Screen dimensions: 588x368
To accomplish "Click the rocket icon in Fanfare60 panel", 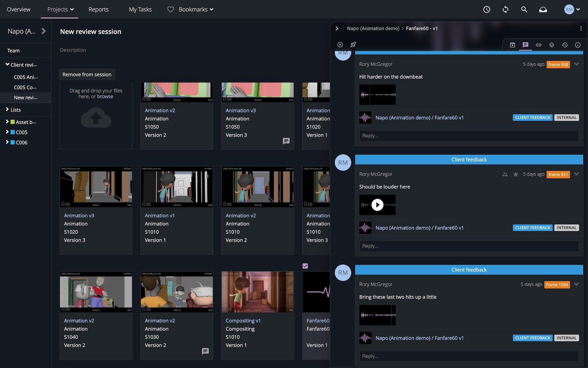I will pyautogui.click(x=353, y=45).
